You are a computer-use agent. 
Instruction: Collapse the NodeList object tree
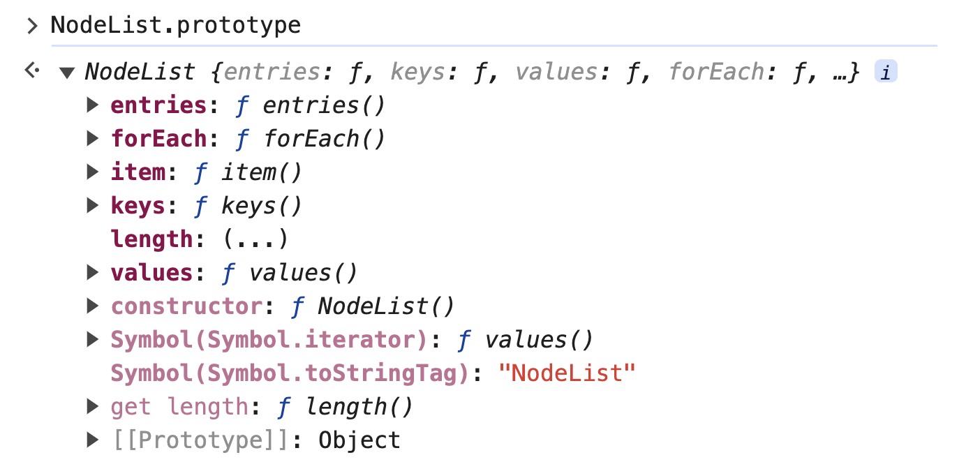[x=67, y=72]
